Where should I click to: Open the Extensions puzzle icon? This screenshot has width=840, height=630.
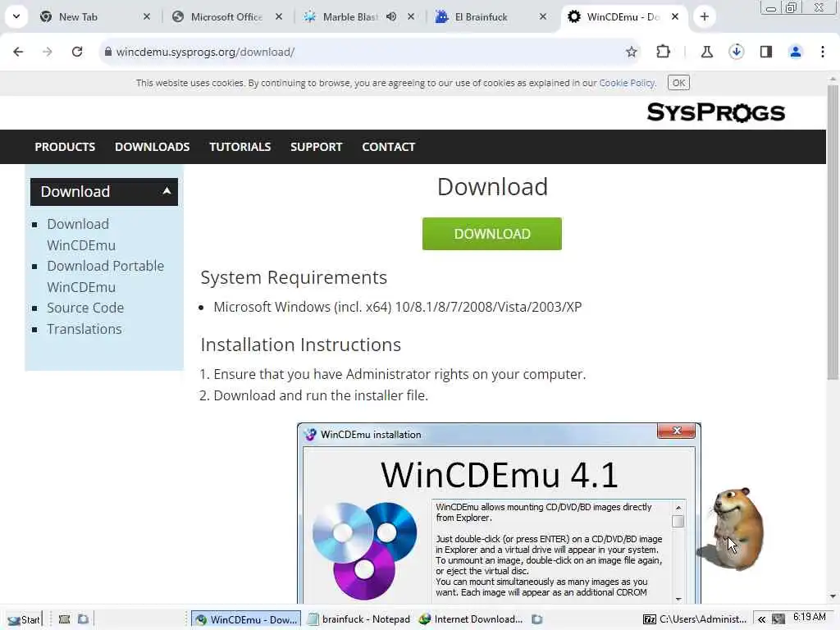663,52
